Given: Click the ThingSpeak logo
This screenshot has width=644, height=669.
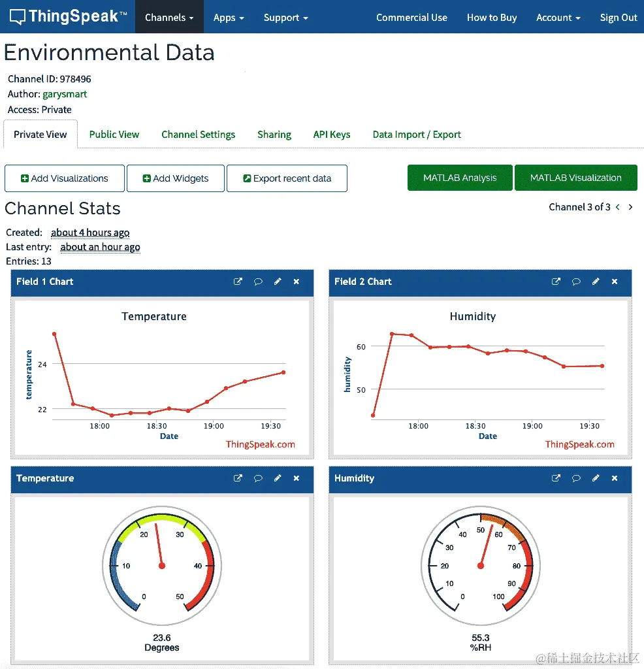Looking at the screenshot, I should pos(68,16).
